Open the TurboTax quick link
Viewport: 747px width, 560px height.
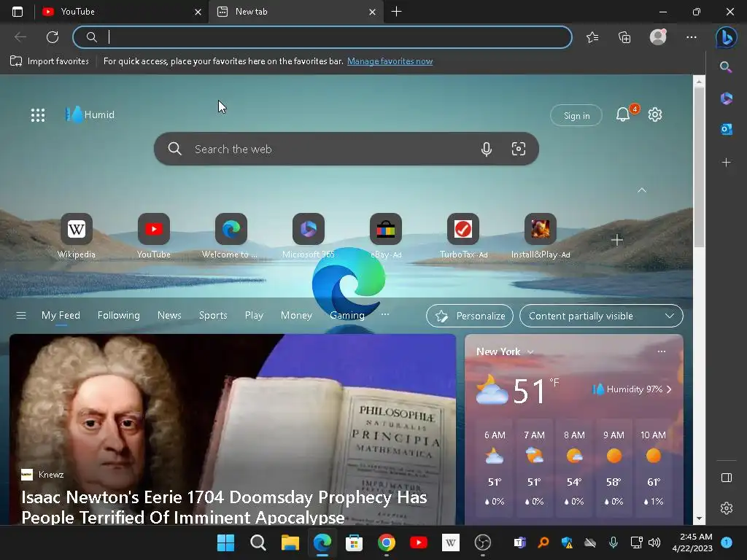tap(463, 236)
